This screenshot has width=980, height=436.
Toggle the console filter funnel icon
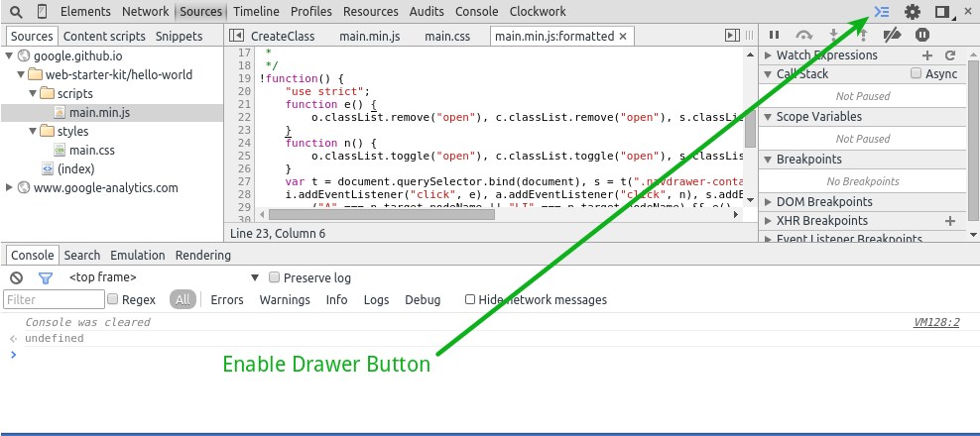45,278
